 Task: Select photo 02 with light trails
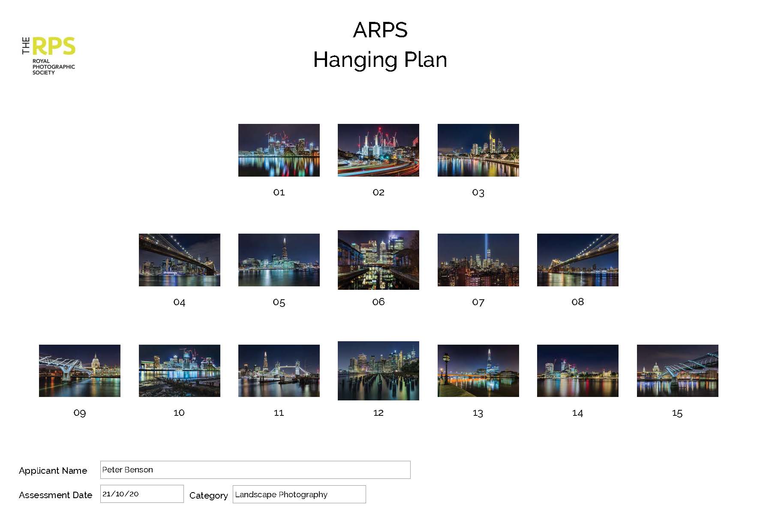tap(378, 150)
